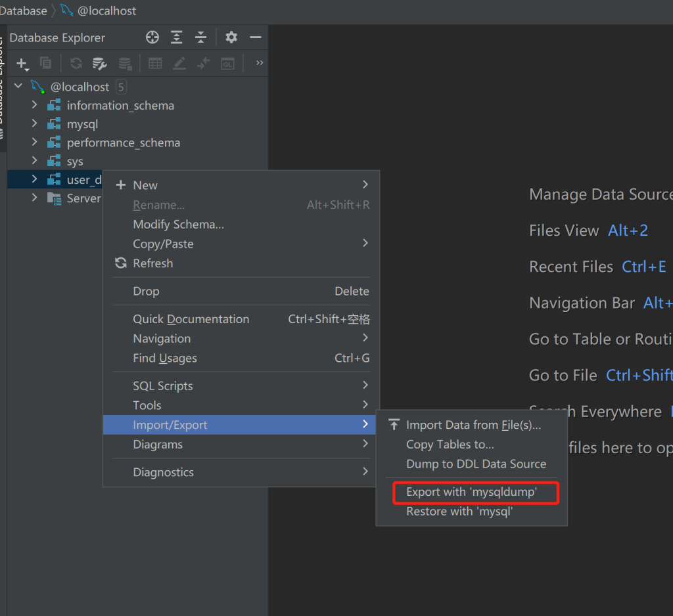Image resolution: width=673 pixels, height=616 pixels.
Task: Select Dump to DDL Data Source
Action: point(476,464)
